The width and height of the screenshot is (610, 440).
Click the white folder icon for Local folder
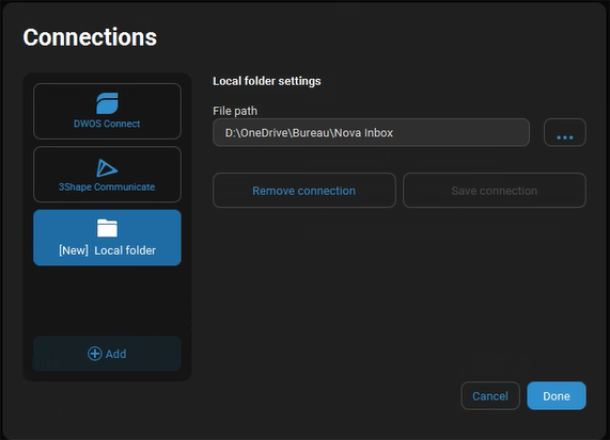pyautogui.click(x=107, y=228)
